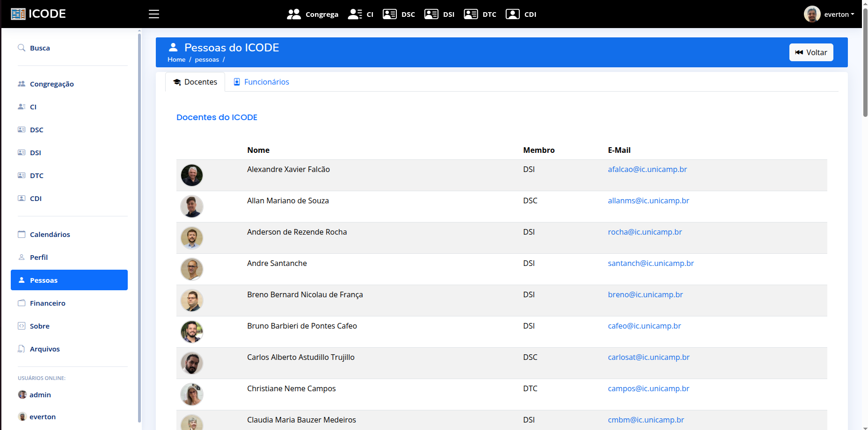Click Home in the breadcrumb
The height and width of the screenshot is (430, 868).
pos(176,59)
